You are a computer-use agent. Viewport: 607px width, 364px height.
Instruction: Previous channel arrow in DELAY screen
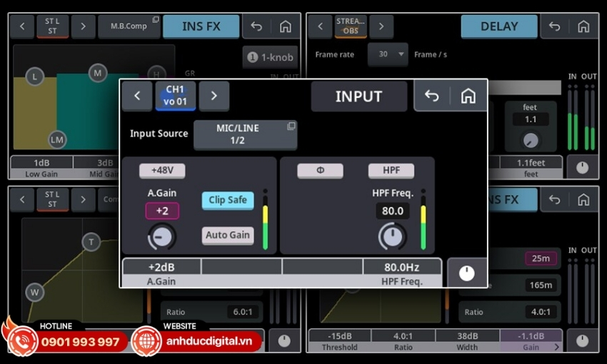[320, 26]
